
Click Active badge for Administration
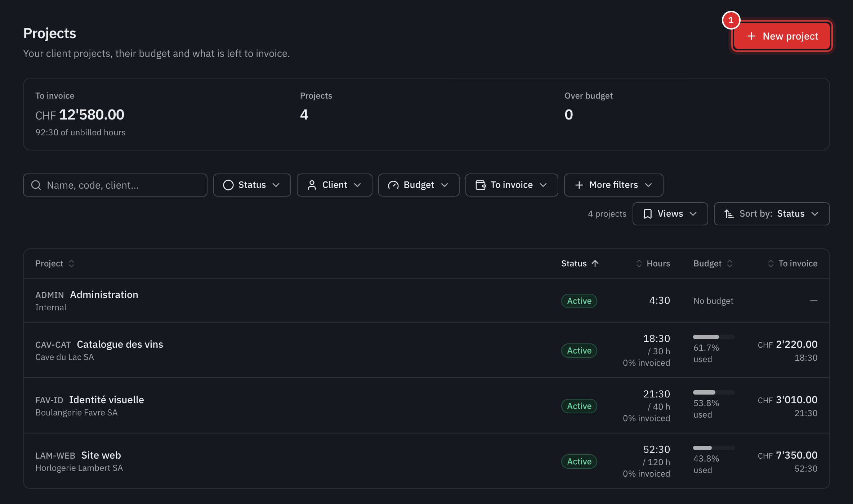pyautogui.click(x=579, y=301)
